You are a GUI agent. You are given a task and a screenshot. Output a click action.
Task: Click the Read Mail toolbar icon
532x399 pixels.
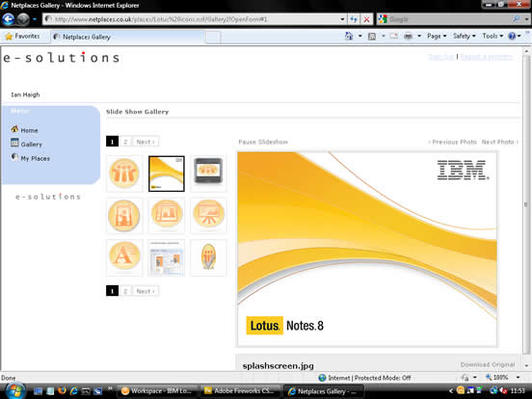tap(393, 36)
